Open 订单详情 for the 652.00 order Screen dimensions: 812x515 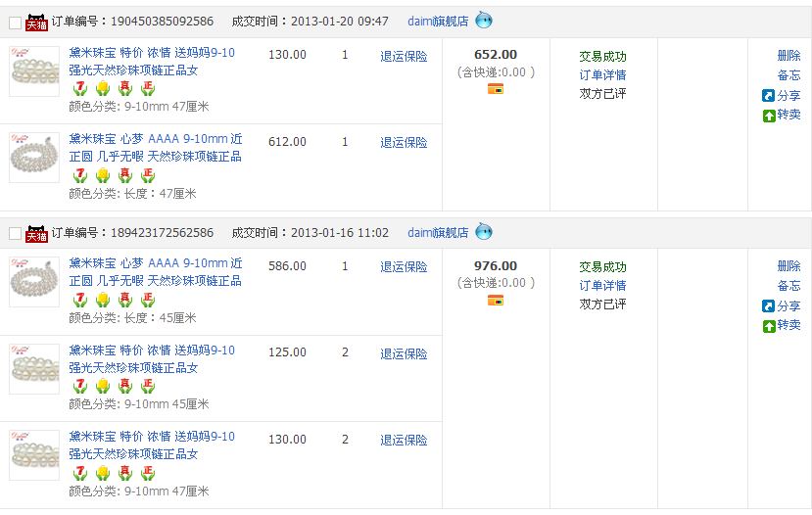coord(602,75)
